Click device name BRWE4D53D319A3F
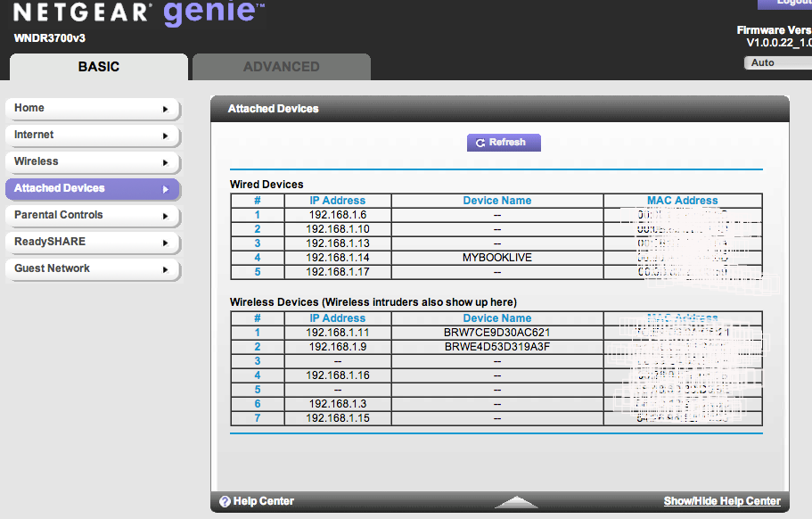The width and height of the screenshot is (812, 519). pos(497,347)
